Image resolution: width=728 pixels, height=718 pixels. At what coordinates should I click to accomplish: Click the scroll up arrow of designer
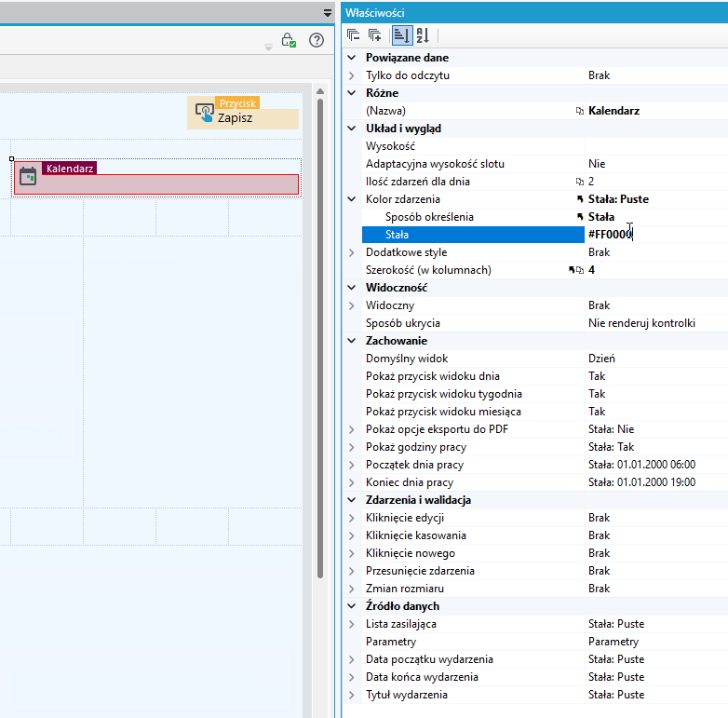[x=320, y=91]
